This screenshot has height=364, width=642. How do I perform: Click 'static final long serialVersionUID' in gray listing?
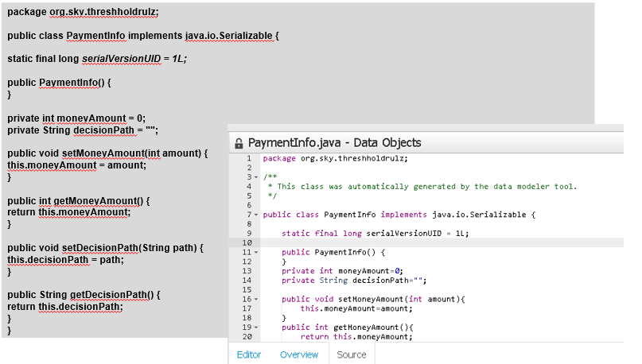tap(84, 59)
